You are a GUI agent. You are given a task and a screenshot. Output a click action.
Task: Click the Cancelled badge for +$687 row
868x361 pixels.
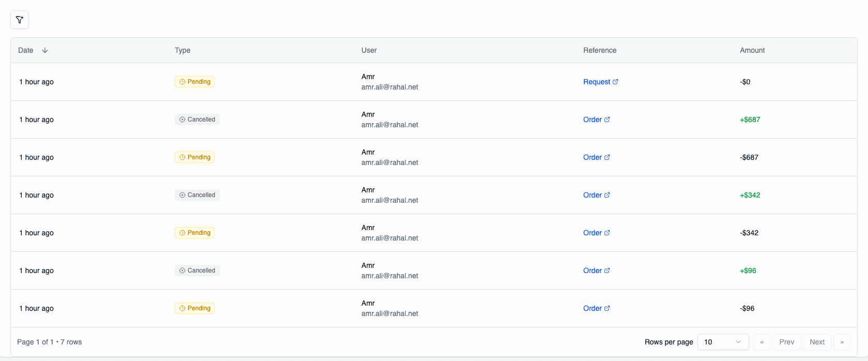[x=197, y=119]
